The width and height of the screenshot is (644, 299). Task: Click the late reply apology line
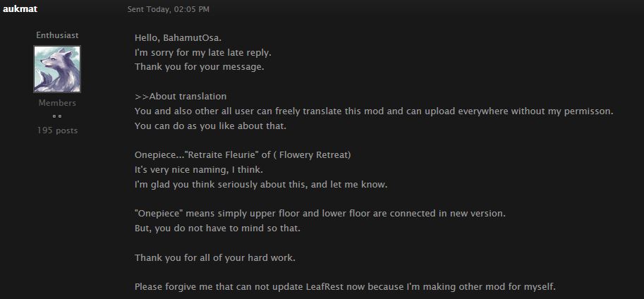(203, 52)
